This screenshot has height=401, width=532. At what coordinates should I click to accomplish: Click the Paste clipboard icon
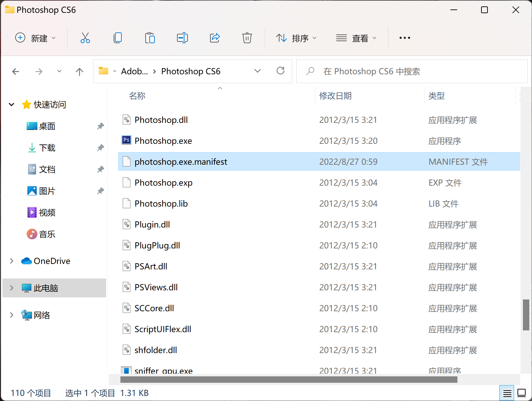tap(150, 38)
